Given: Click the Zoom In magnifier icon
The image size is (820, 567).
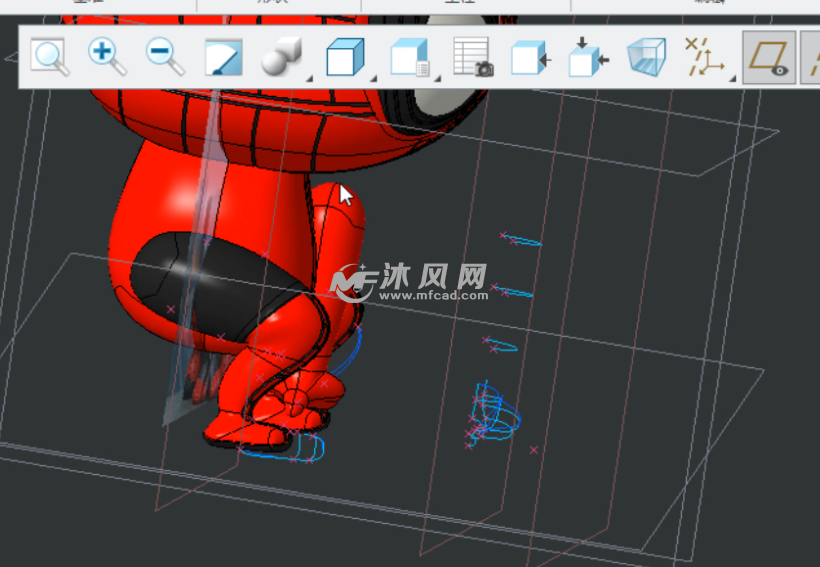Looking at the screenshot, I should coord(107,56).
